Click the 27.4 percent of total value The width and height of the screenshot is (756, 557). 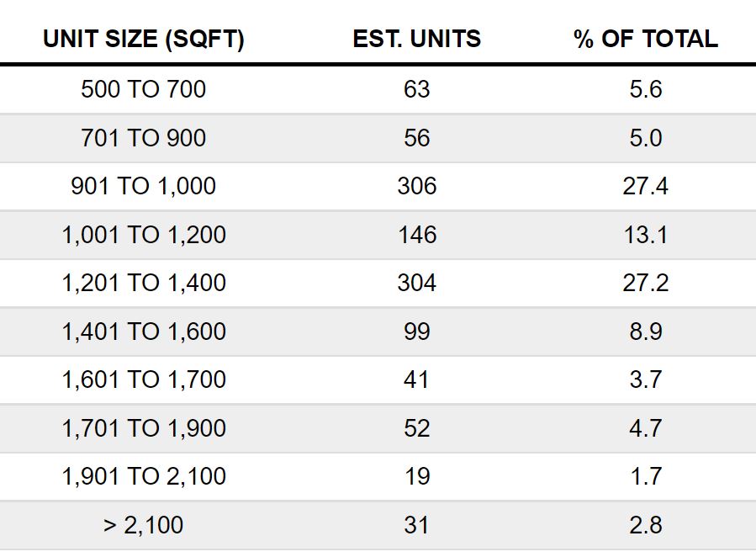(x=646, y=186)
